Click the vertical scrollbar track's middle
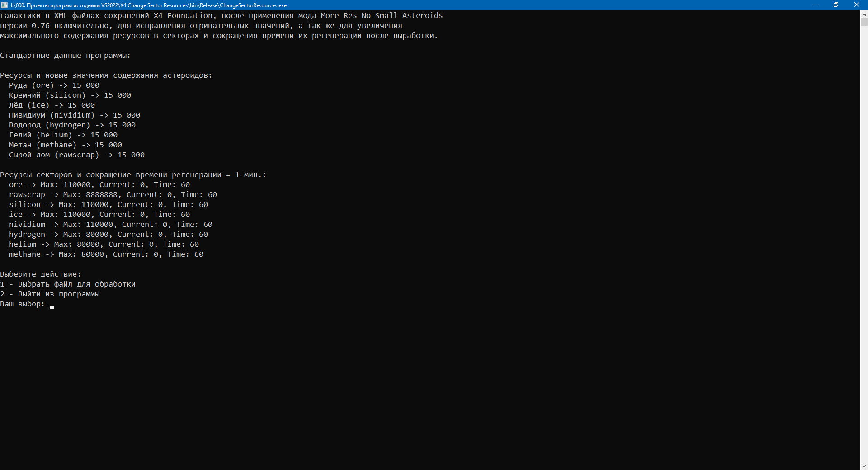Screen dimensions: 868x470 tap(864, 240)
